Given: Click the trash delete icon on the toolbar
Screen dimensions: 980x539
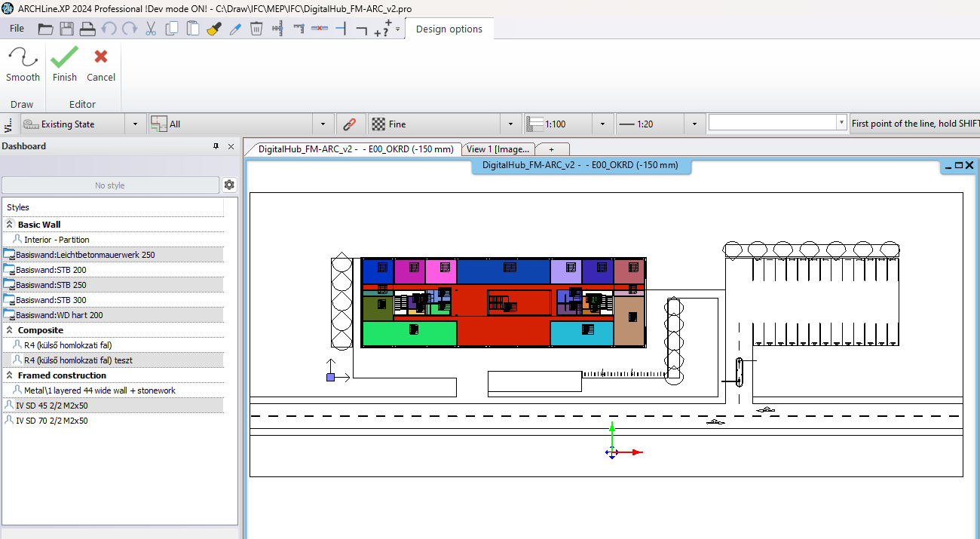Looking at the screenshot, I should click(x=256, y=28).
